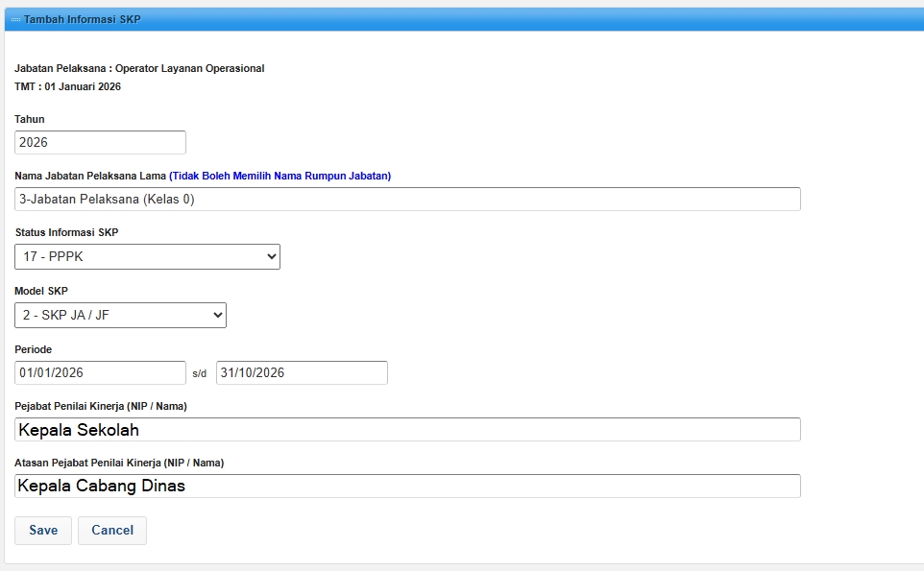The image size is (924, 571).
Task: Click the Tahun label
Action: (x=30, y=119)
